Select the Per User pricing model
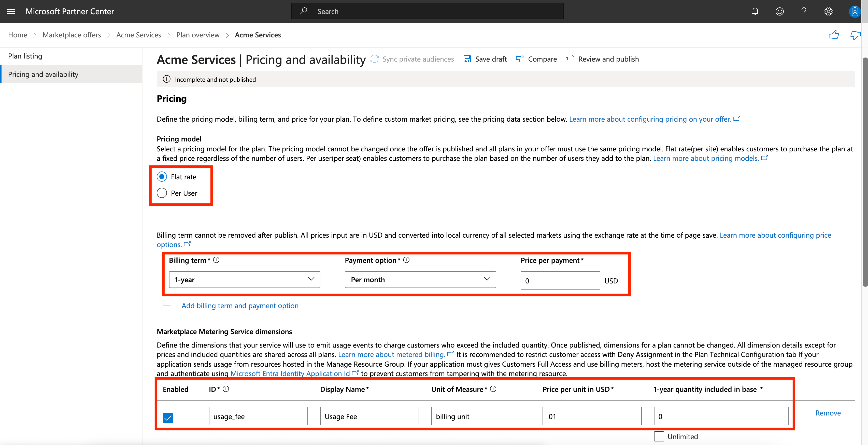This screenshot has width=868, height=445. (x=162, y=192)
